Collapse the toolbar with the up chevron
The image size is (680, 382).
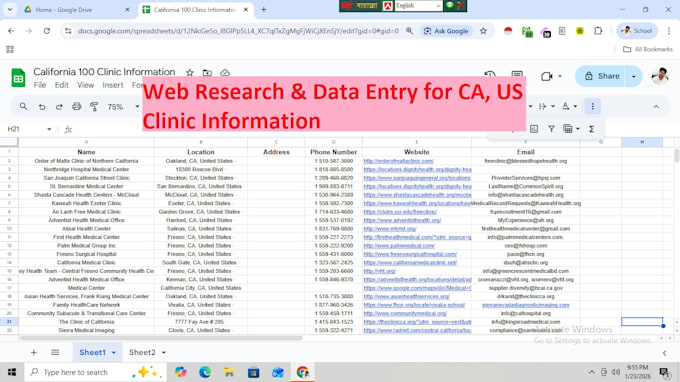(656, 107)
